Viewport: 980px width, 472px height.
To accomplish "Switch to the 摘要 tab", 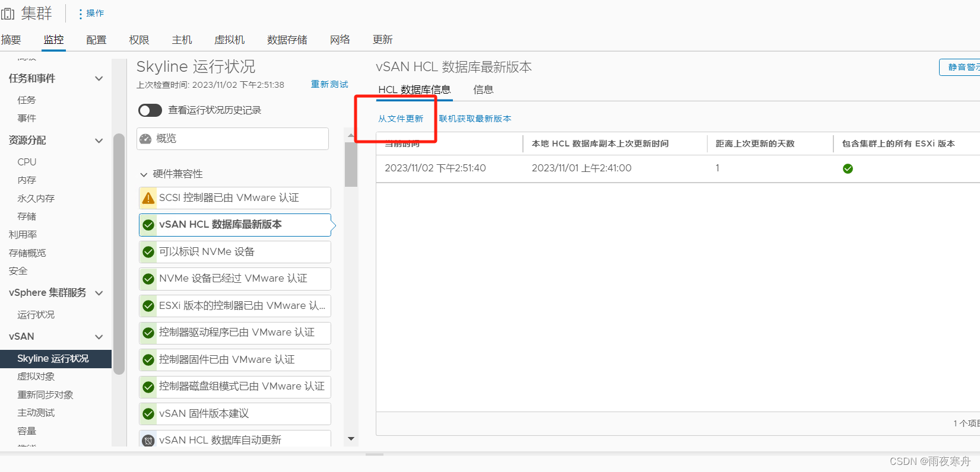I will pyautogui.click(x=11, y=40).
